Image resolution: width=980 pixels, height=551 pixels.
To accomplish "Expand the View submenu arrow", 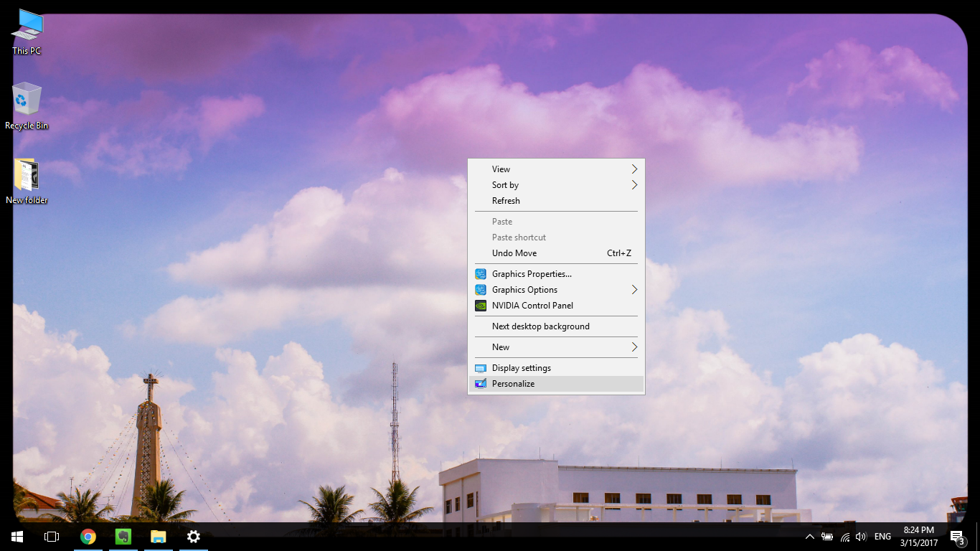I will click(634, 169).
